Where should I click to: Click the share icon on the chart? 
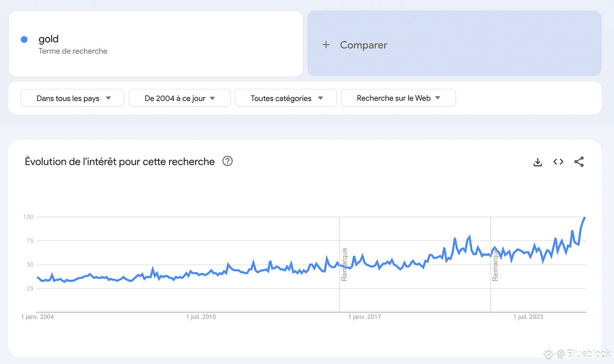[579, 162]
